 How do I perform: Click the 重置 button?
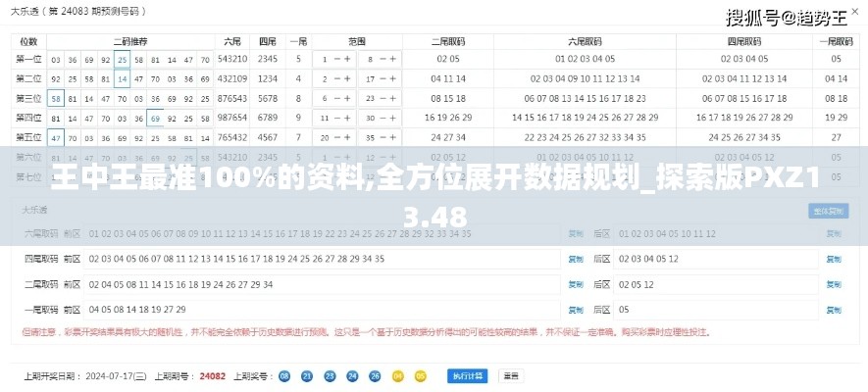click(511, 376)
